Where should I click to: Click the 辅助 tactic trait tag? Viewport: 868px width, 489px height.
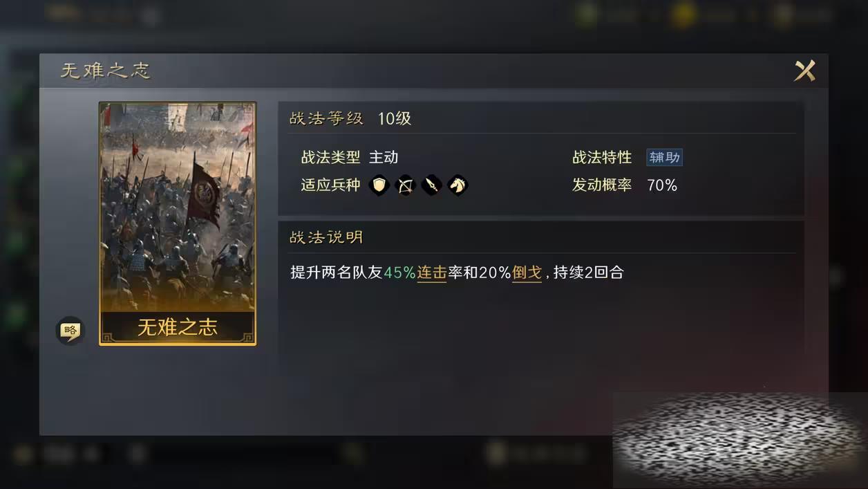(x=664, y=158)
